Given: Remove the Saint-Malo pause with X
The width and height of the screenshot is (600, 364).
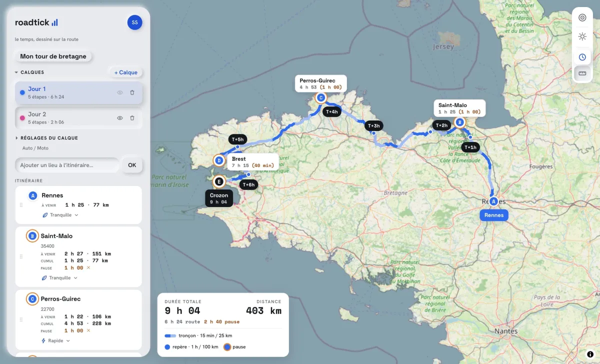Looking at the screenshot, I should point(88,268).
